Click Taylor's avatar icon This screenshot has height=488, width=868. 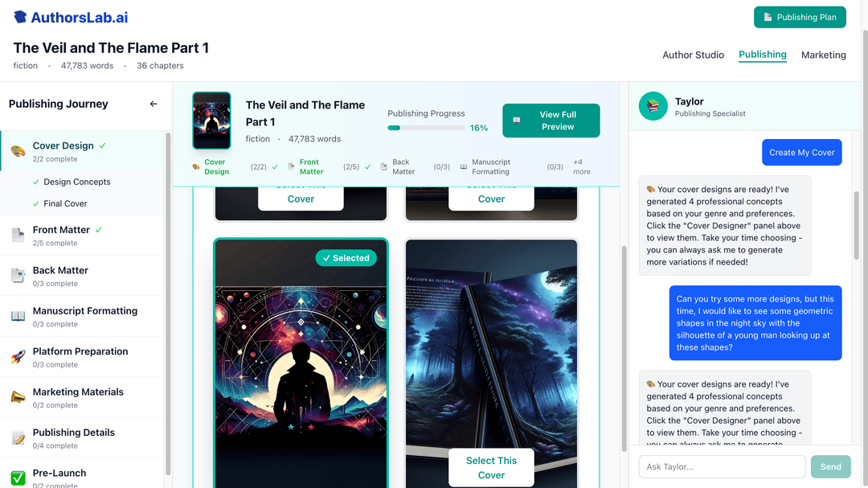pos(653,106)
